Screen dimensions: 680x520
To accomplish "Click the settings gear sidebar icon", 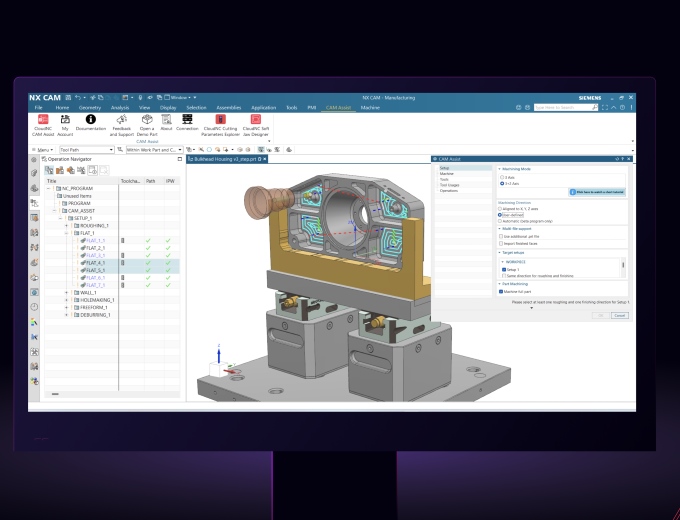I will pos(34,160).
